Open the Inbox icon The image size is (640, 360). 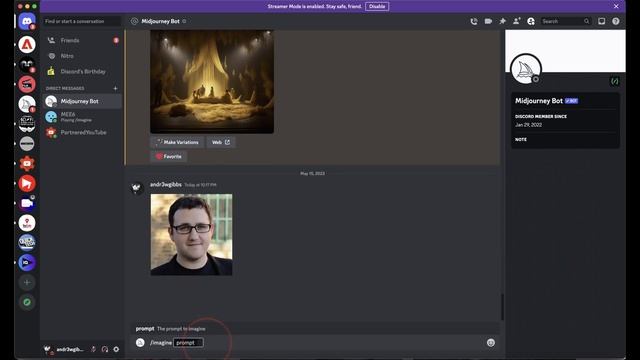click(602, 21)
